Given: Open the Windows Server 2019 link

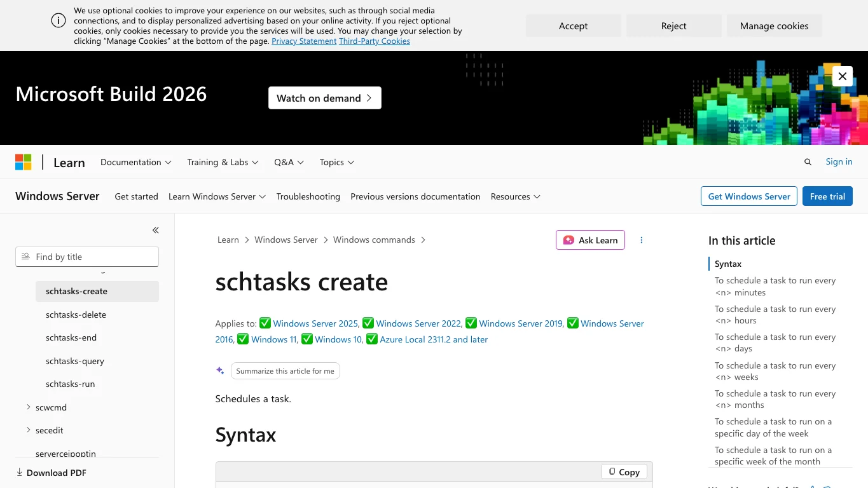Looking at the screenshot, I should point(521,323).
